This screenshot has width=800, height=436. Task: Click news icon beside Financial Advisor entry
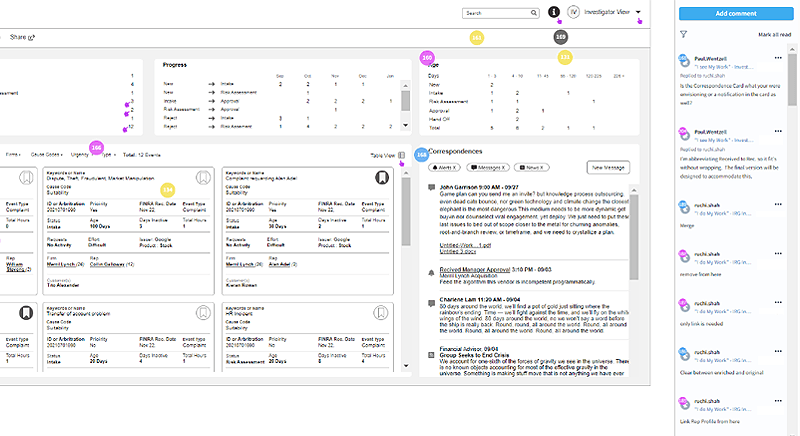[x=432, y=354]
